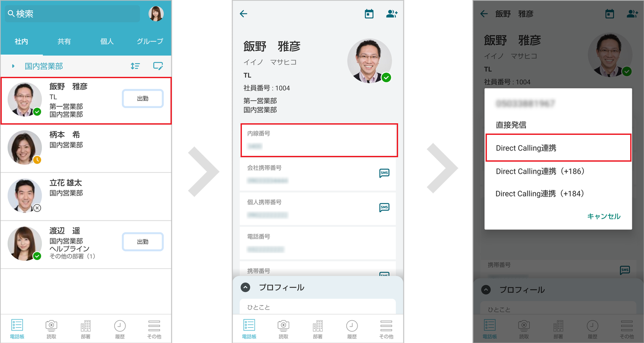Click the 出勤 button for 飯野 雅彦

point(143,99)
